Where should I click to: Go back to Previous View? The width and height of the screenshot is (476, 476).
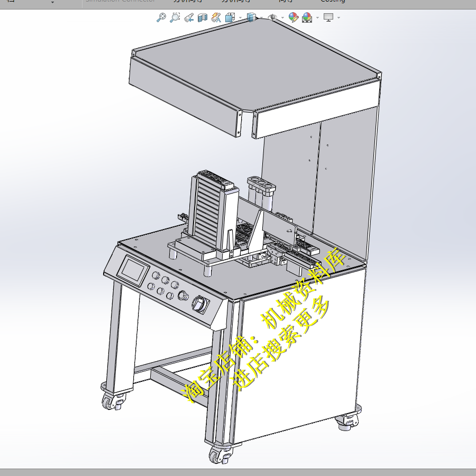pos(189,17)
